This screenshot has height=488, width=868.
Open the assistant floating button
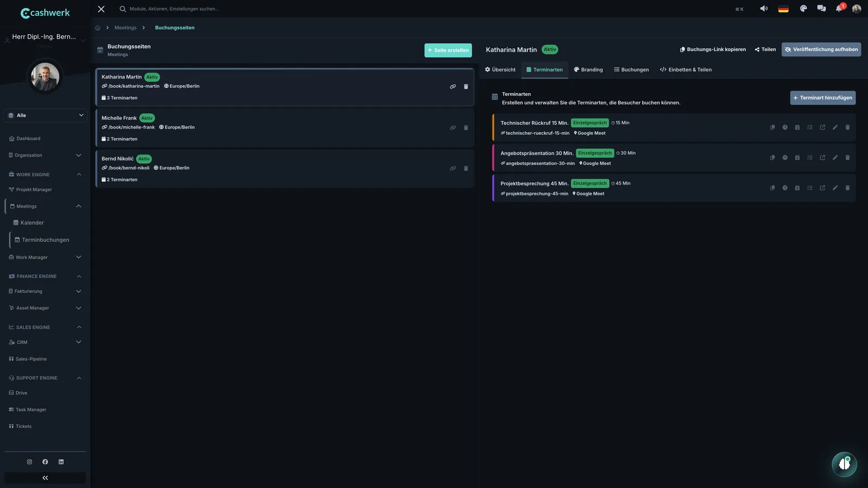pos(844,464)
